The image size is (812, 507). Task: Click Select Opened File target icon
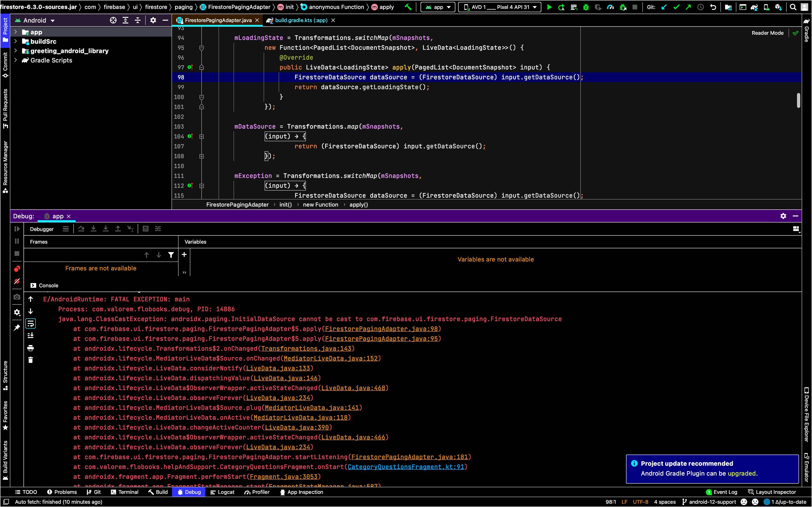click(113, 20)
